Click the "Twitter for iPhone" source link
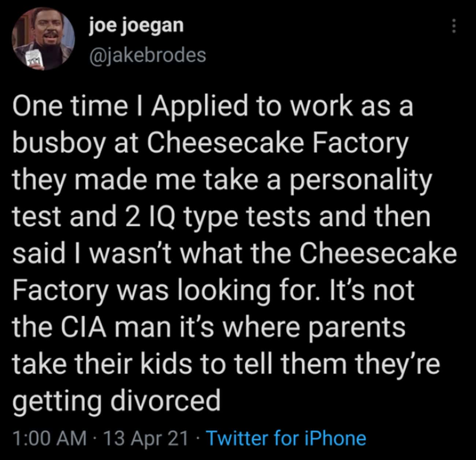The image size is (476, 460). point(287,438)
